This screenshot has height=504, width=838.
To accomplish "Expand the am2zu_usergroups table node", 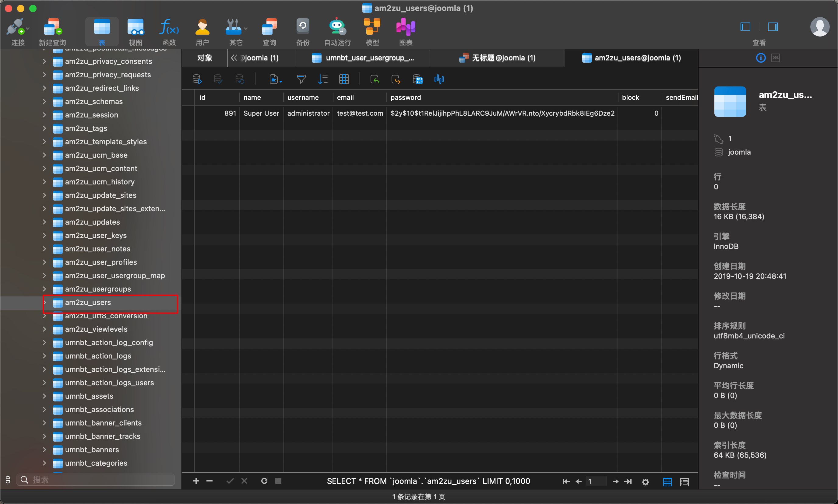I will [x=44, y=289].
